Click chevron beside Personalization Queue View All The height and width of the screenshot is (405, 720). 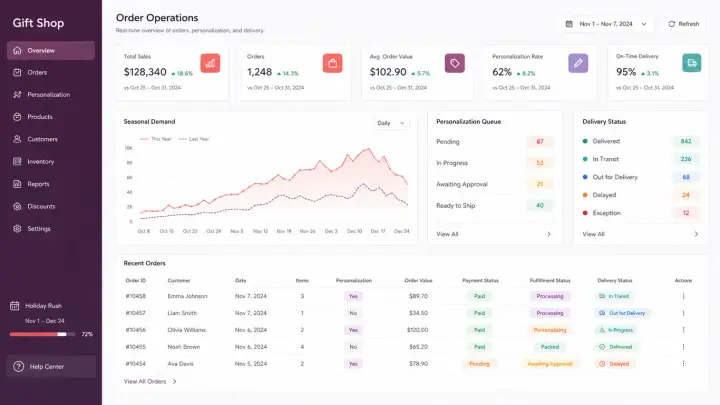pyautogui.click(x=549, y=234)
